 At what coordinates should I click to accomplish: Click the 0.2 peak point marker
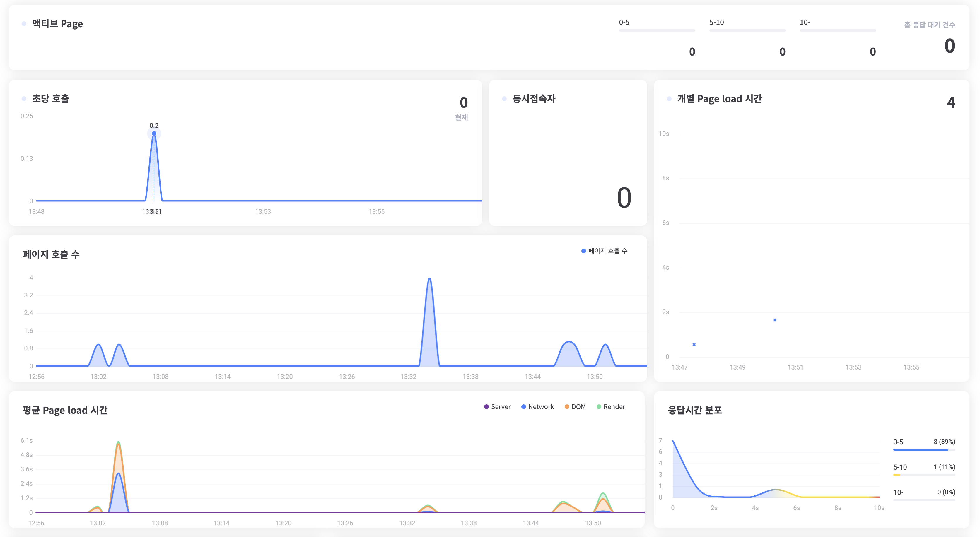pyautogui.click(x=154, y=134)
